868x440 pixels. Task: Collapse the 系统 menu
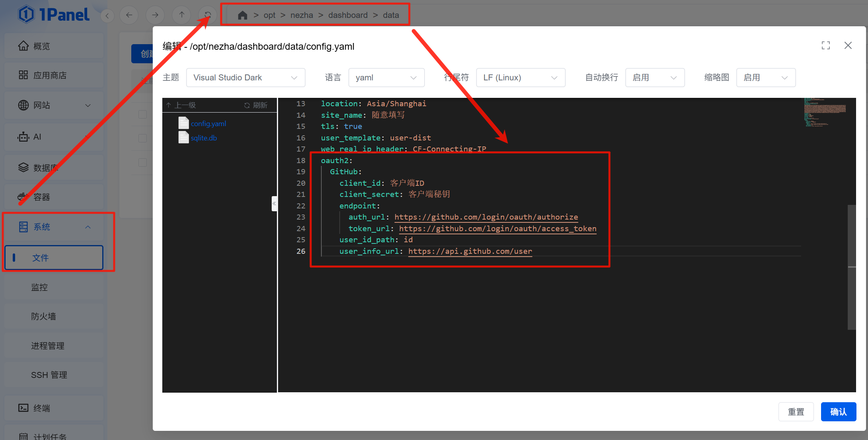coord(54,227)
